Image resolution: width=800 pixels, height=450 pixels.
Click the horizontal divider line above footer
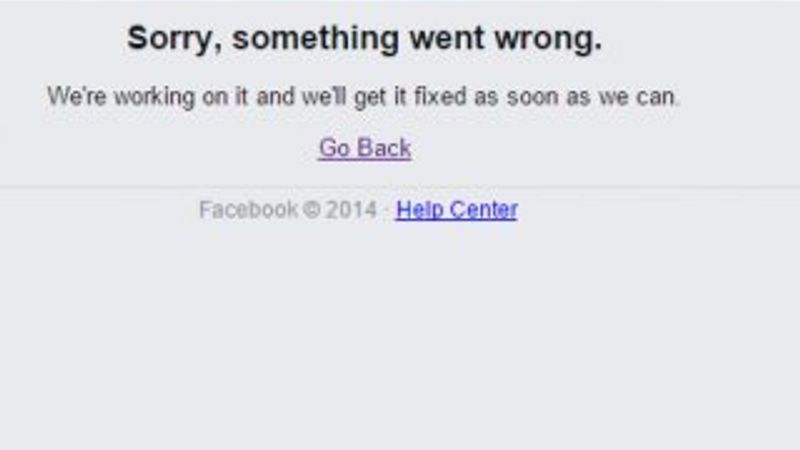pyautogui.click(x=400, y=187)
